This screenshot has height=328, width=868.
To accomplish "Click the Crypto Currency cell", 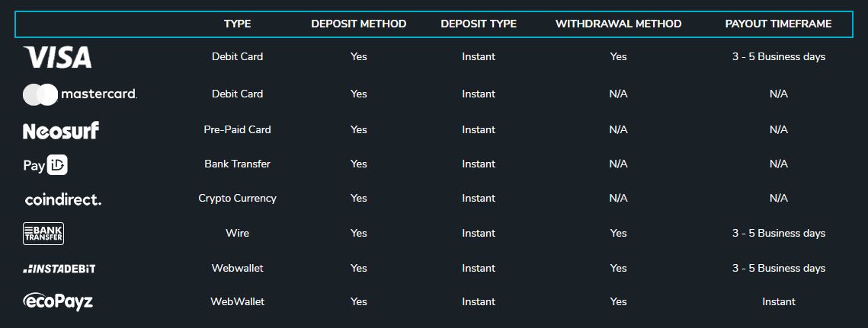I will [238, 198].
